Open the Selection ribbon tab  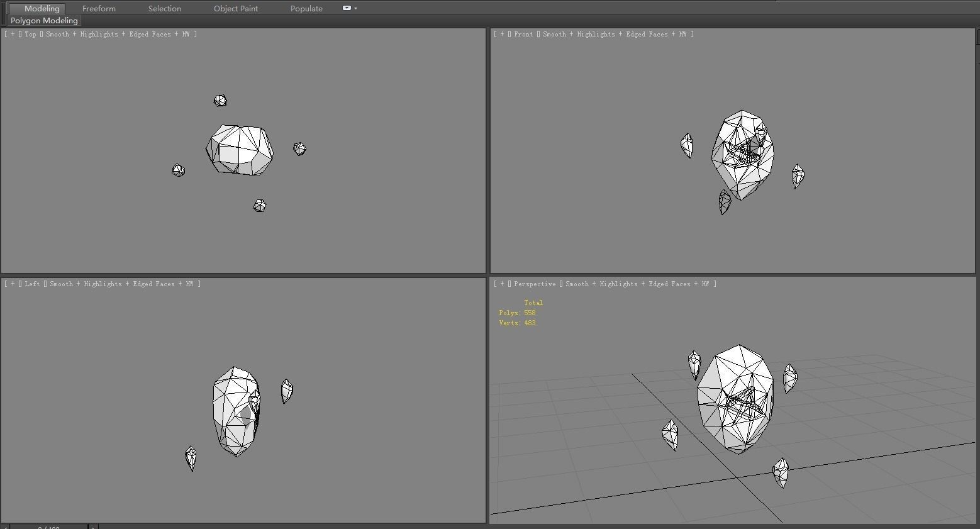point(165,8)
